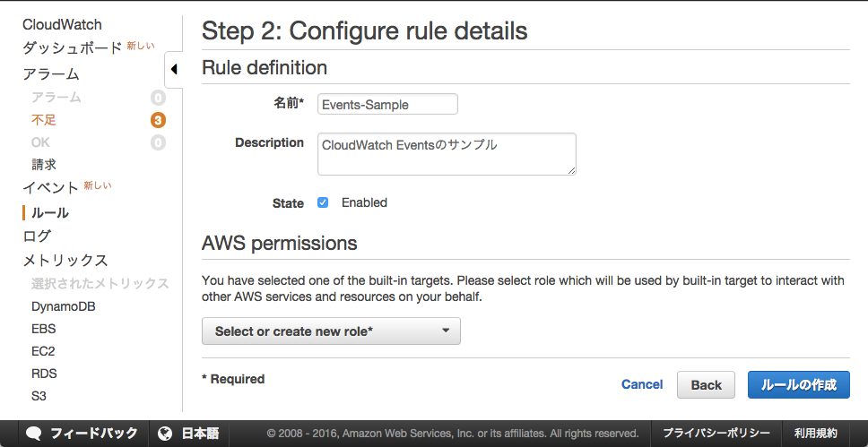Select the DynamoDB metrics item
Viewport: 868px width, 447px height.
click(64, 306)
